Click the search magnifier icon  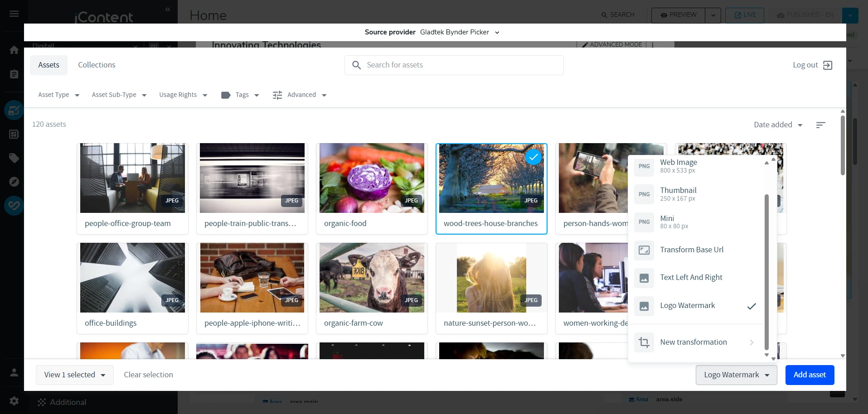[x=357, y=65]
